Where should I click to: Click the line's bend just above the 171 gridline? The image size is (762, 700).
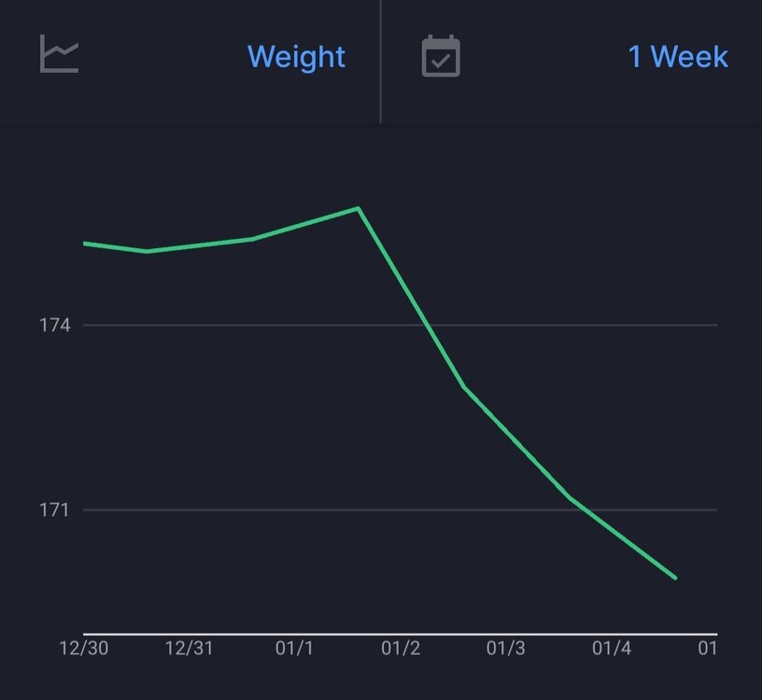[570, 497]
